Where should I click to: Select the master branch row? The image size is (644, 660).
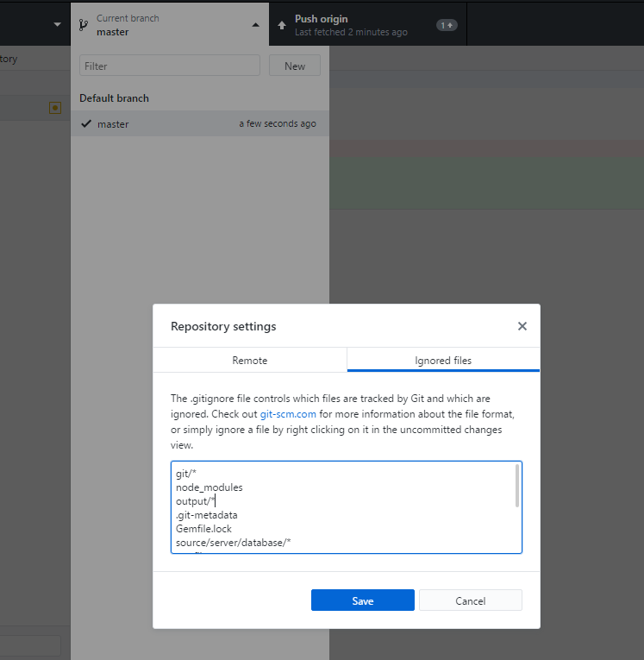tap(200, 123)
